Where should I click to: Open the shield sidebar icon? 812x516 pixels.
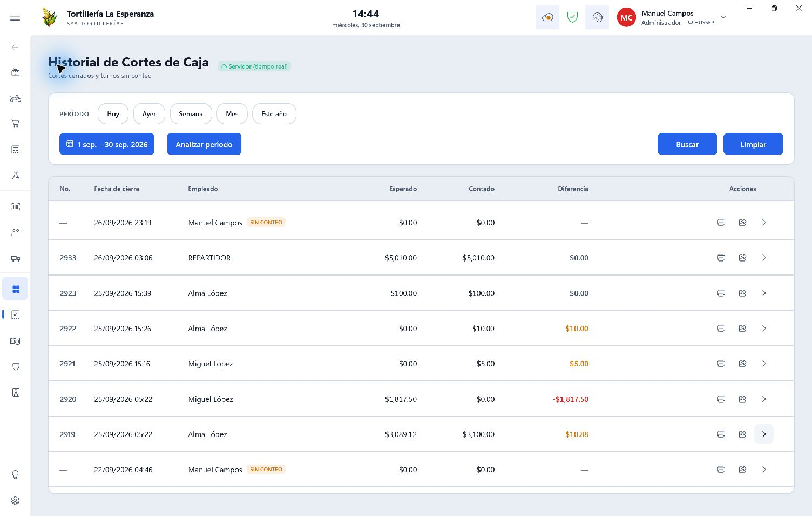pyautogui.click(x=15, y=367)
